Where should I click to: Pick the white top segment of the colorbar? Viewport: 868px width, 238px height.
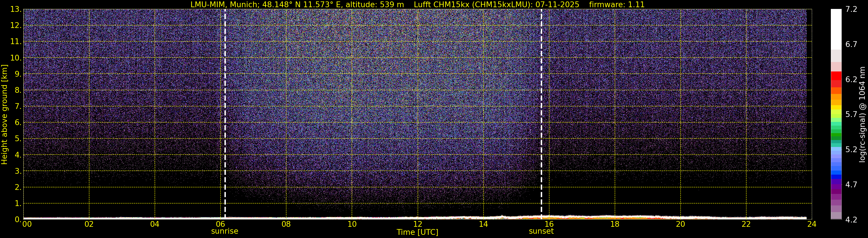pos(836,29)
